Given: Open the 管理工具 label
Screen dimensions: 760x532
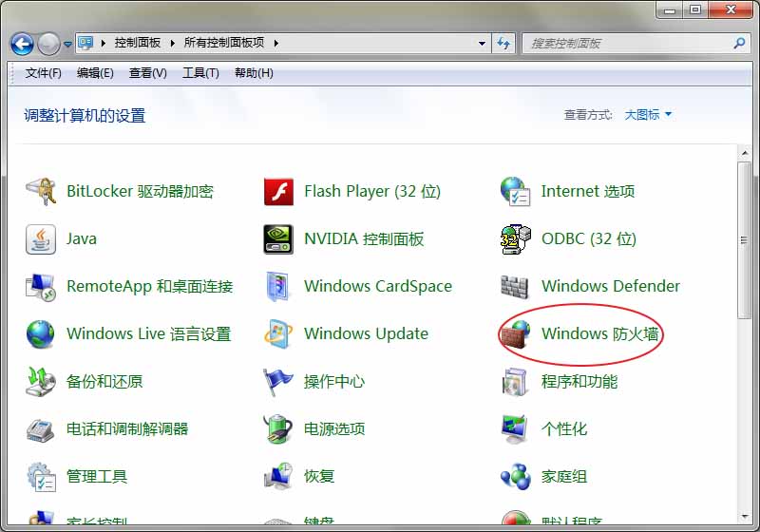Looking at the screenshot, I should coord(97,477).
